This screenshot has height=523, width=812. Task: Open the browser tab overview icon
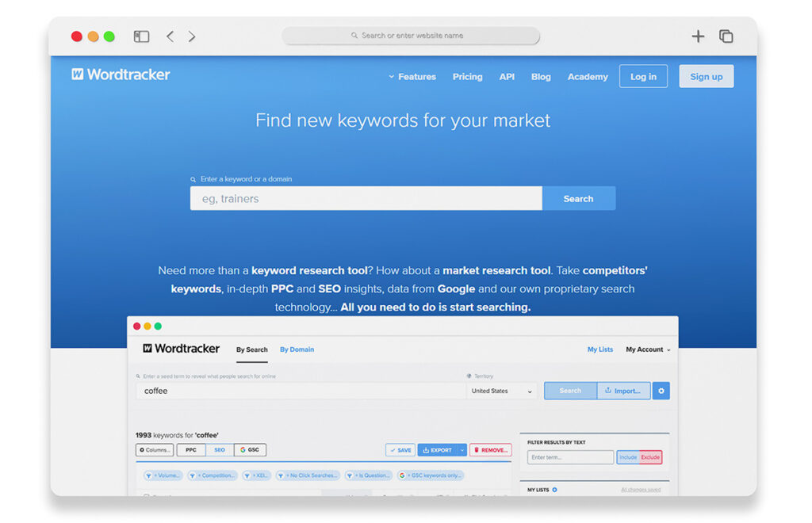726,36
